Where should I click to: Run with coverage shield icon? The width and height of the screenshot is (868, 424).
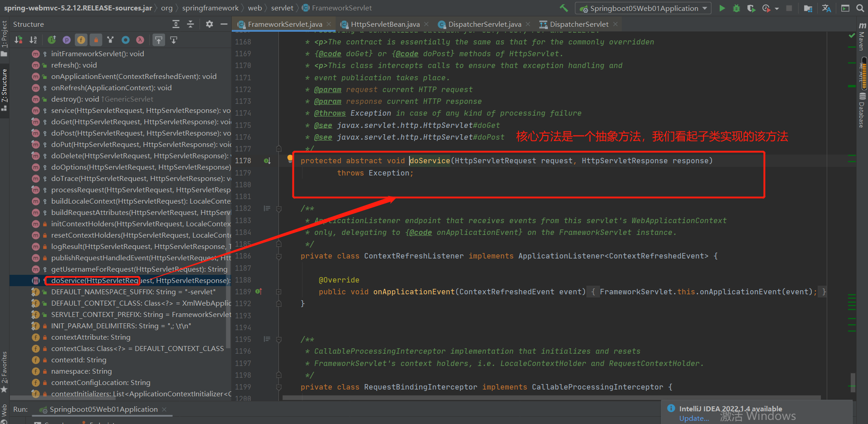751,8
